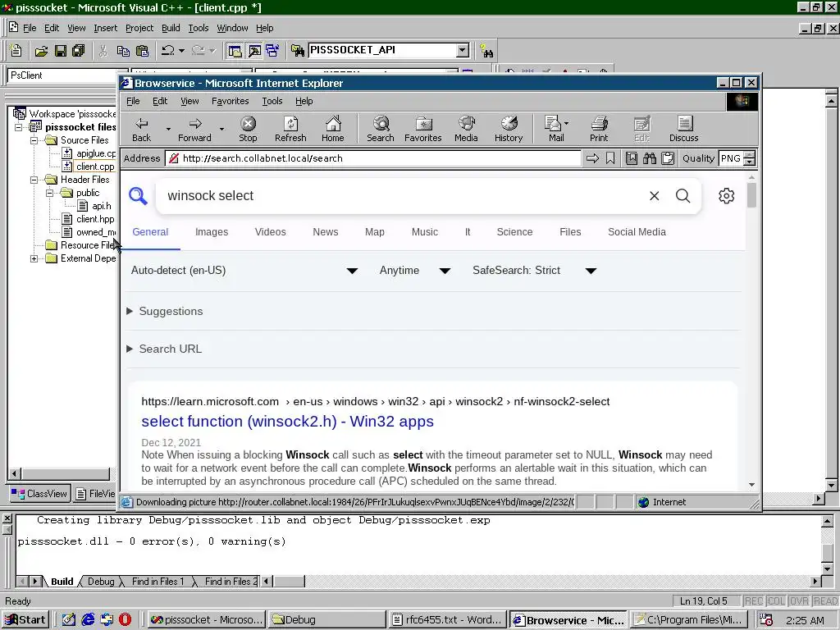Switch to rfc6455.txt WordPad taskbar button
The height and width of the screenshot is (630, 840).
[447, 620]
